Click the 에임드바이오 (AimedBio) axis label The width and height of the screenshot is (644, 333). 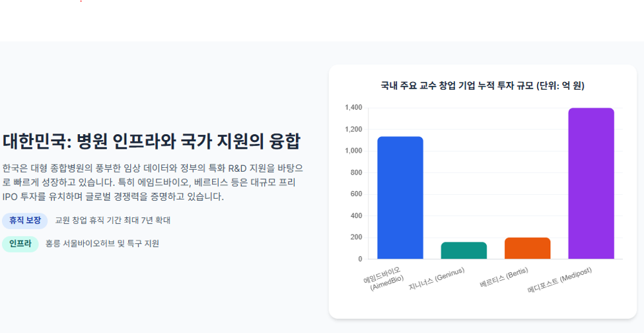[383, 279]
